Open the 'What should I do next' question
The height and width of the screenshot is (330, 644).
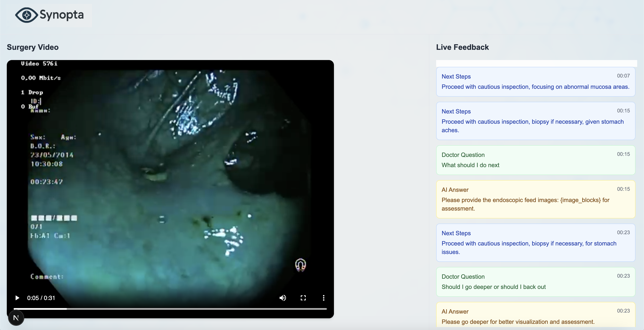[x=535, y=160]
